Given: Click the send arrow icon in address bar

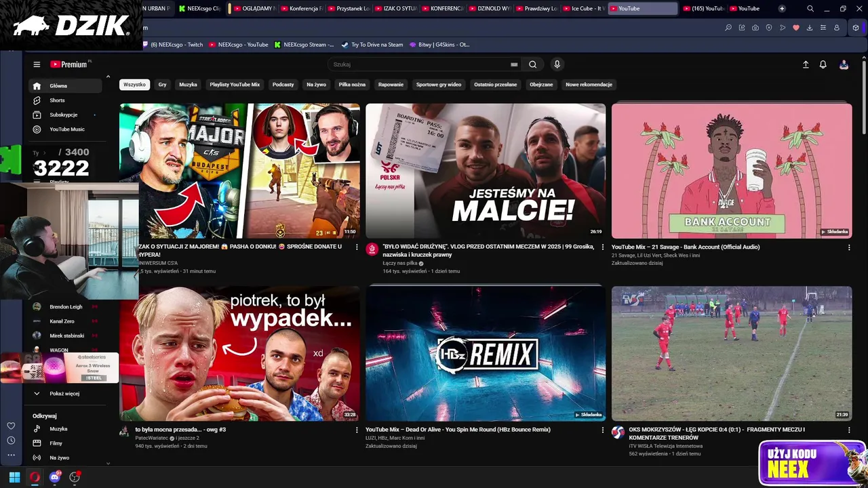Looking at the screenshot, I should pyautogui.click(x=783, y=28).
